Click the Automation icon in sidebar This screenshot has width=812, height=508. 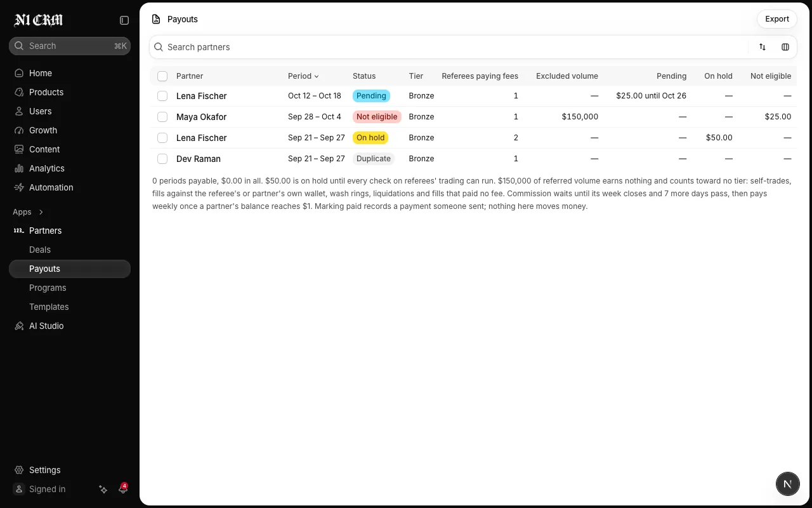[x=19, y=187]
